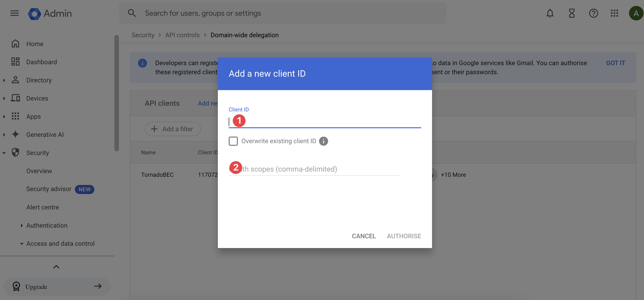Image resolution: width=644 pixels, height=300 pixels.
Task: Collapse sidebar with the up chevron
Action: click(56, 267)
